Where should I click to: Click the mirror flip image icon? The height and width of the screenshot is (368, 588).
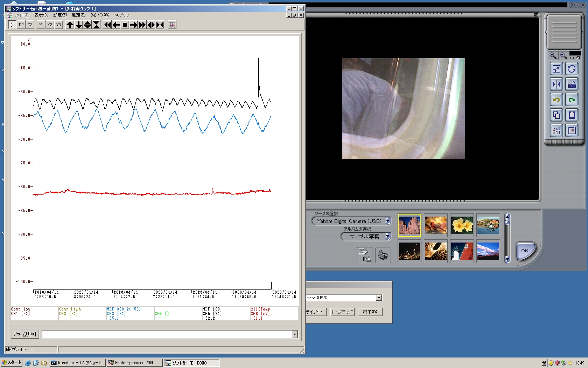pyautogui.click(x=556, y=84)
